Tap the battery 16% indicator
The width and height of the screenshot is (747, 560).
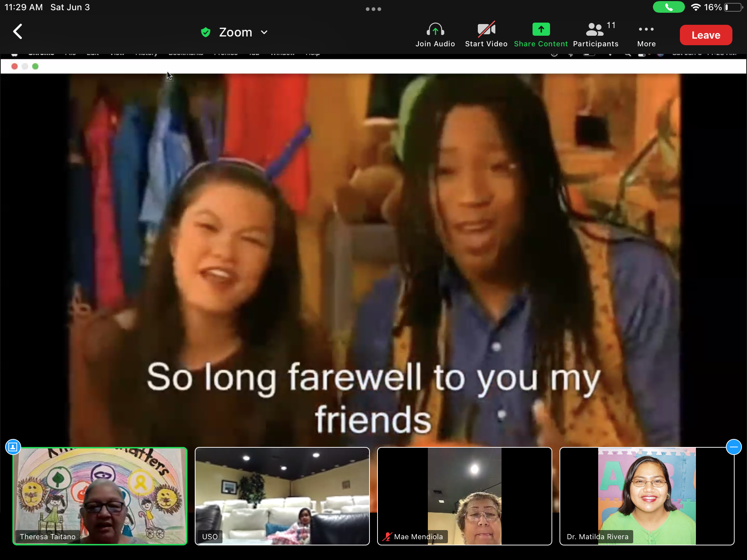pos(724,7)
